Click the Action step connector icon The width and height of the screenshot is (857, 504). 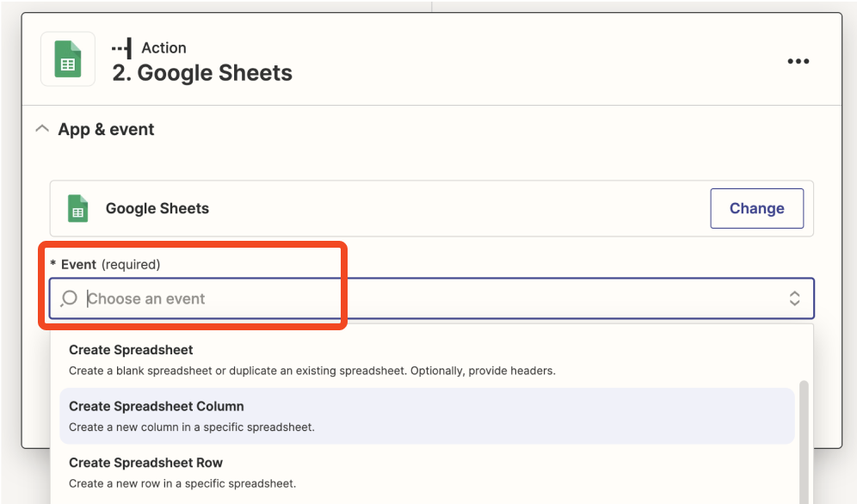122,48
